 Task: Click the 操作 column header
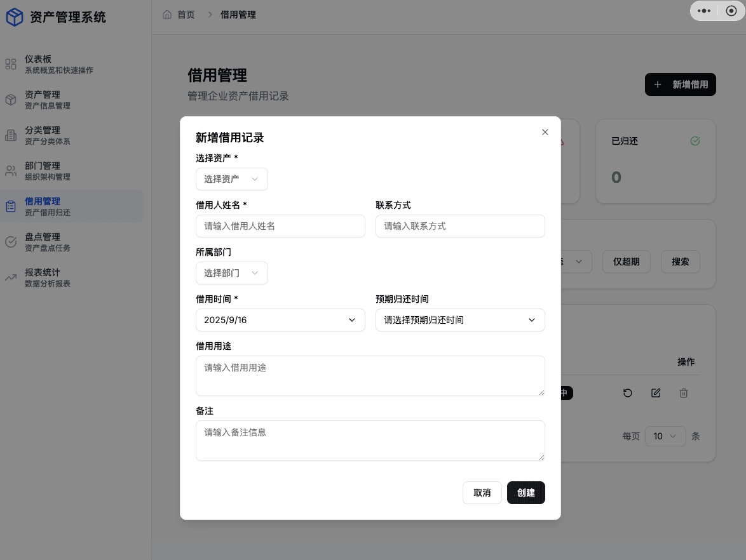click(686, 363)
